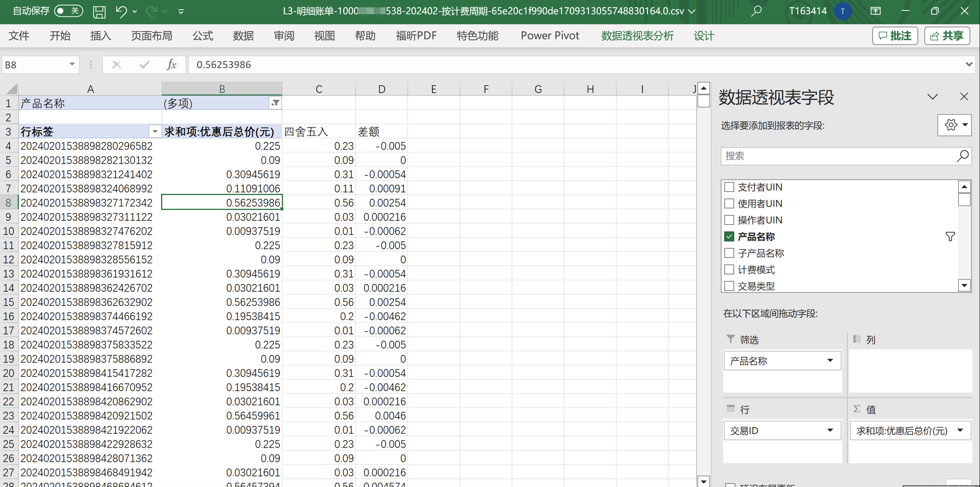Open the 交易ID row field dropdown
This screenshot has width=980, height=487.
click(830, 430)
